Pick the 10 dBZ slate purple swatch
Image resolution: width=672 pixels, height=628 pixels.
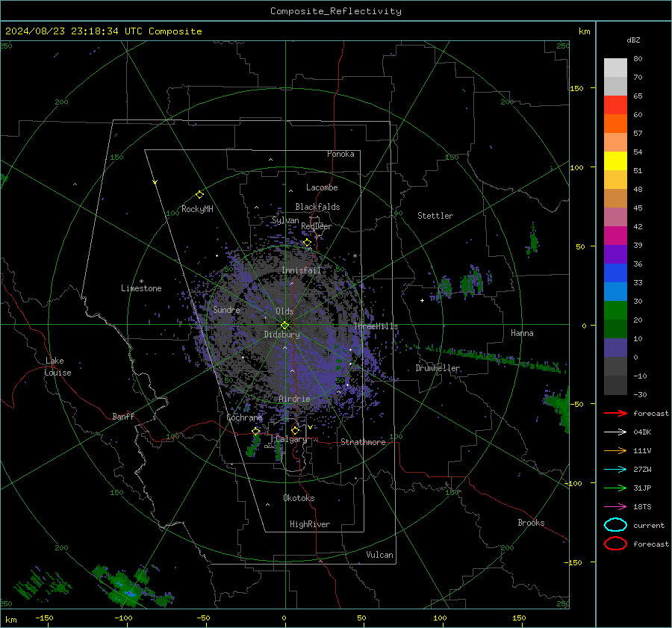click(x=615, y=348)
